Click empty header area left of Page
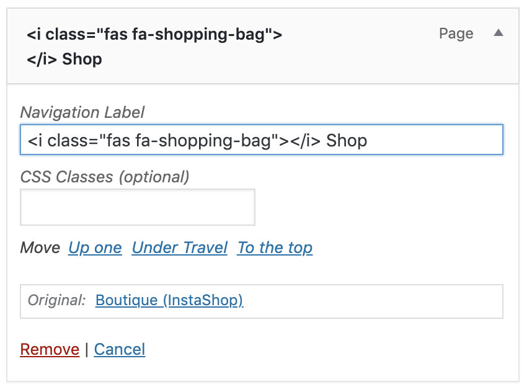 pos(360,47)
